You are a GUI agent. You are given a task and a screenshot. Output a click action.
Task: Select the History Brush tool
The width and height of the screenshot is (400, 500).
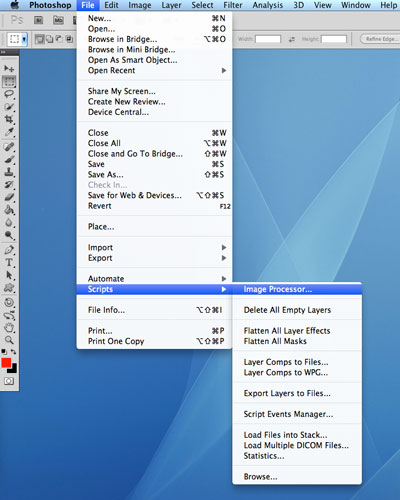click(x=9, y=185)
